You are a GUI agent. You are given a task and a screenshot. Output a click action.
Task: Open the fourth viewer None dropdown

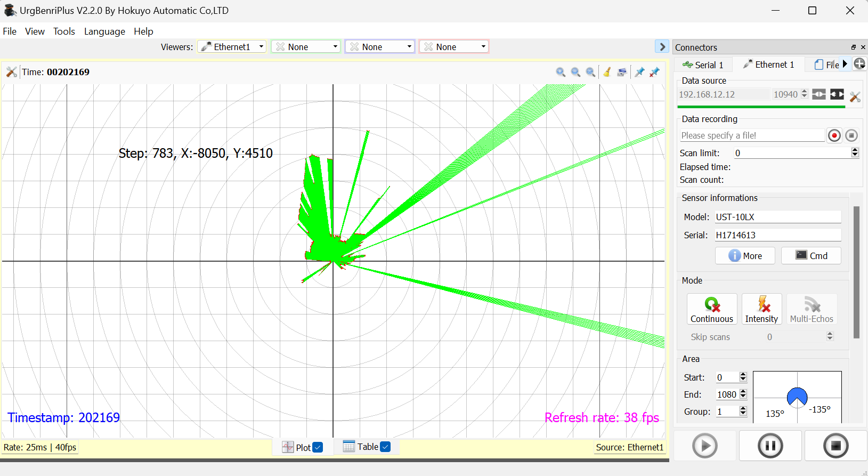454,47
